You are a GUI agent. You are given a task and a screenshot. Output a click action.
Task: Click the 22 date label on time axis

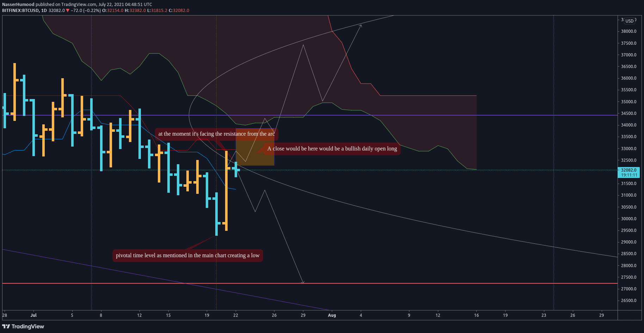pos(236,315)
